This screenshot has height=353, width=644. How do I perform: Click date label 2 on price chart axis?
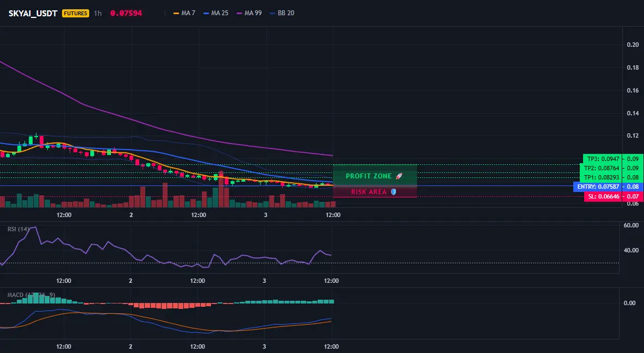pyautogui.click(x=131, y=215)
